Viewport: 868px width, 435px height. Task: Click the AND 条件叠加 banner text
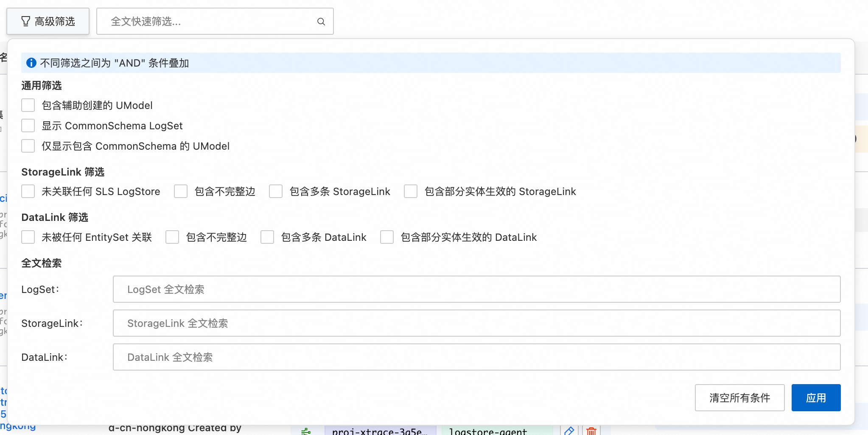(x=115, y=63)
